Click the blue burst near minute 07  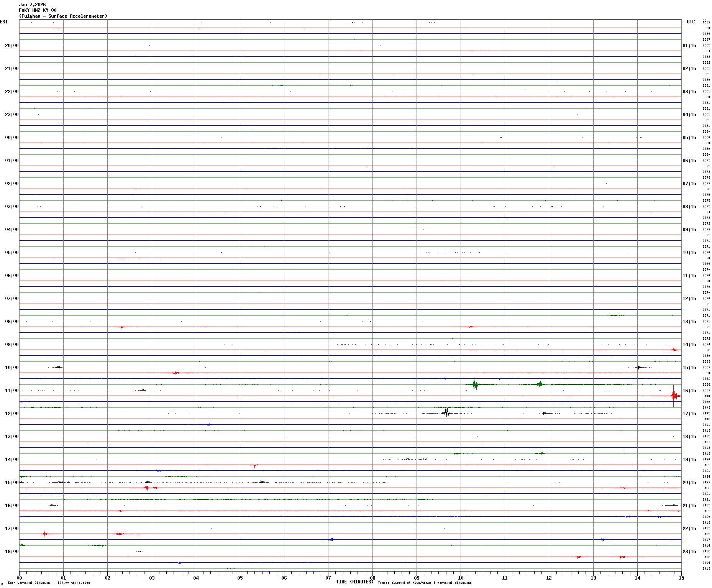(331, 539)
